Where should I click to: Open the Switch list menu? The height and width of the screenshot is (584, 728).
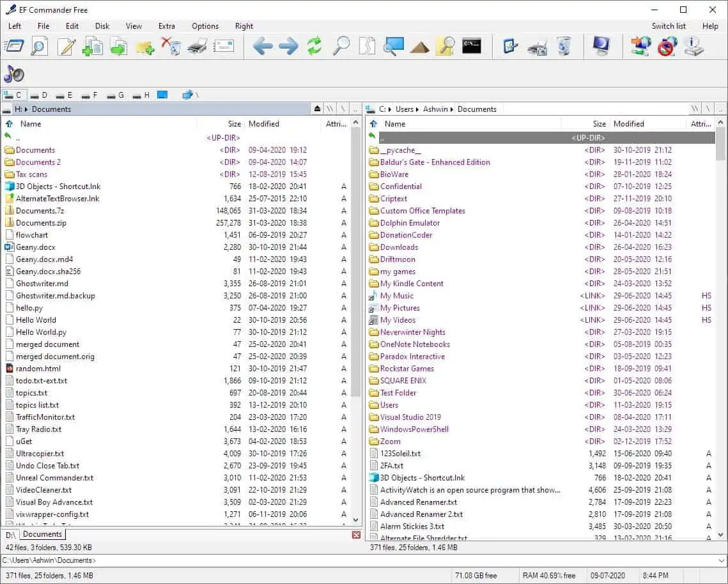click(x=669, y=26)
